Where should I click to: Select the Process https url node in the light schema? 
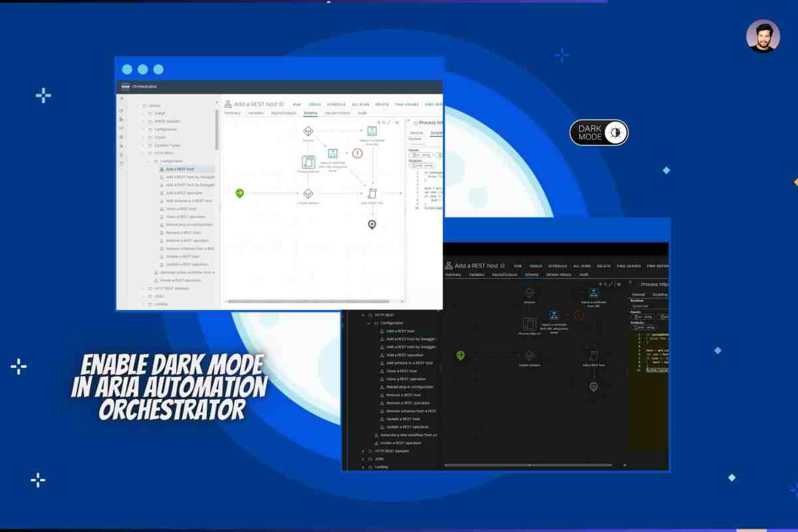(x=308, y=162)
